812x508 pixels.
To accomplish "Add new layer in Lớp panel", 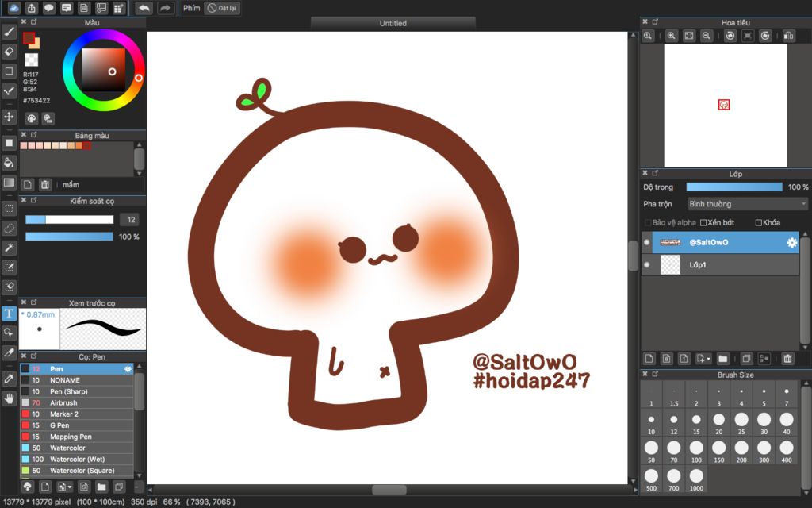I will click(x=649, y=358).
